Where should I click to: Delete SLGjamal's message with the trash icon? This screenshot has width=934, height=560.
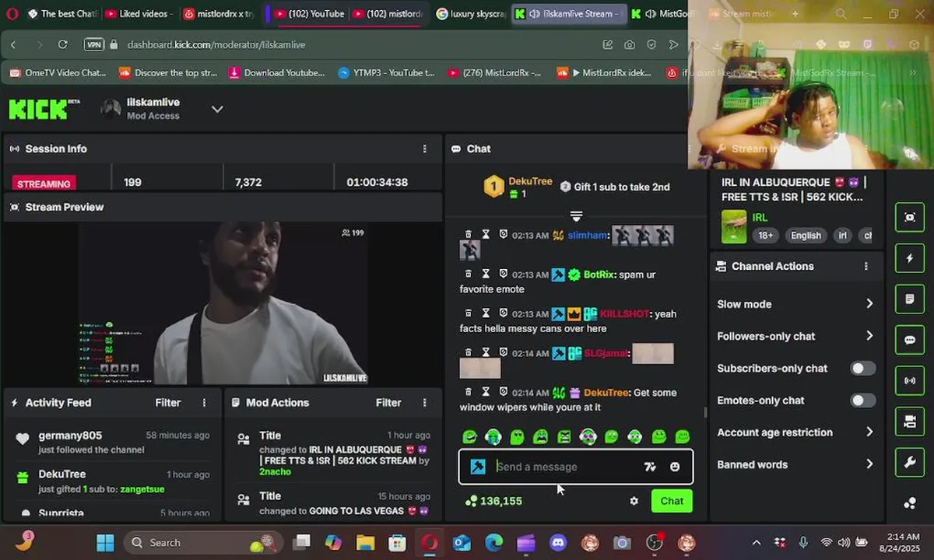[468, 352]
